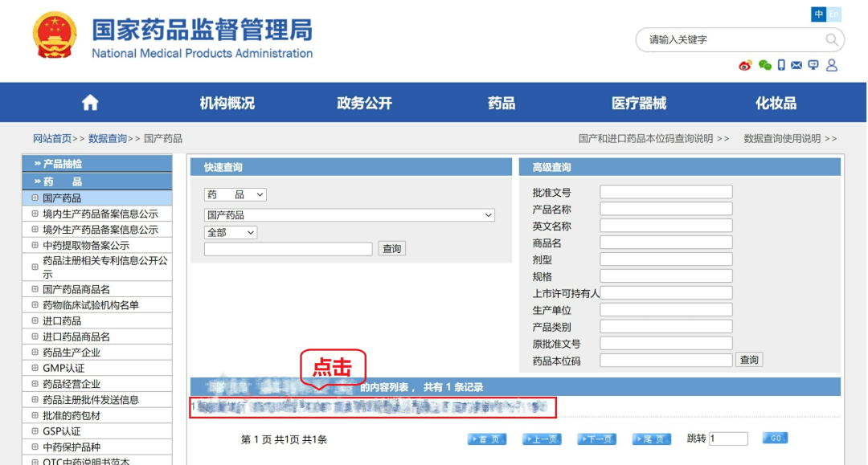Click the user account icon
The height and width of the screenshot is (465, 868).
[x=832, y=65]
